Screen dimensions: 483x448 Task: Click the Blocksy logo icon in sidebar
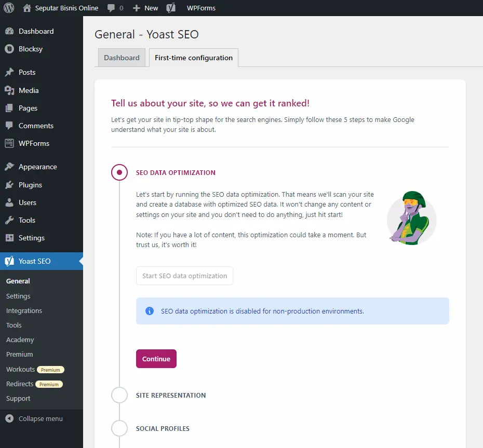tap(9, 49)
